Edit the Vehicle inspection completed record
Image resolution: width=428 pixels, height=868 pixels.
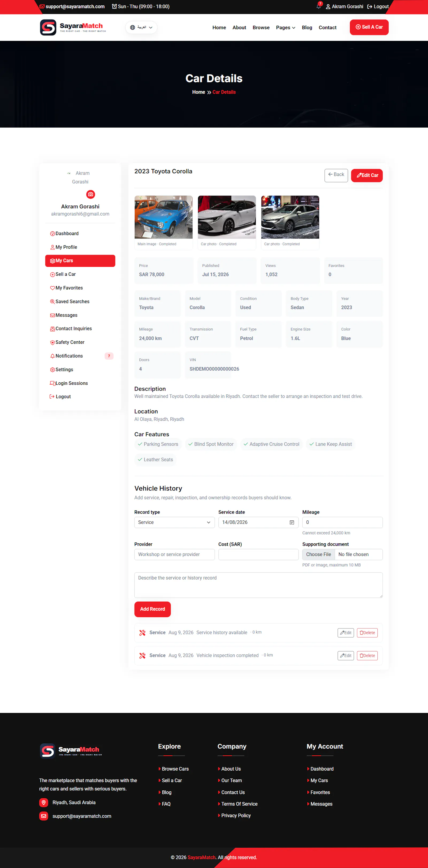click(345, 656)
